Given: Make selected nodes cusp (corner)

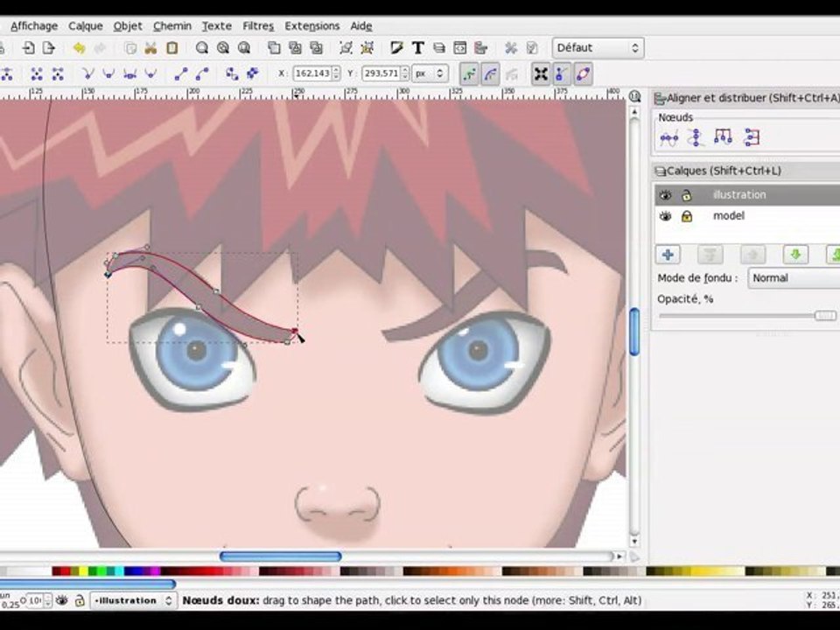Looking at the screenshot, I should click(x=87, y=73).
